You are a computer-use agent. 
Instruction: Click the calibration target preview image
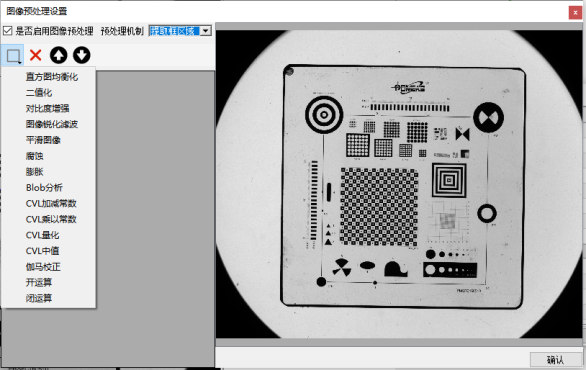[399, 184]
